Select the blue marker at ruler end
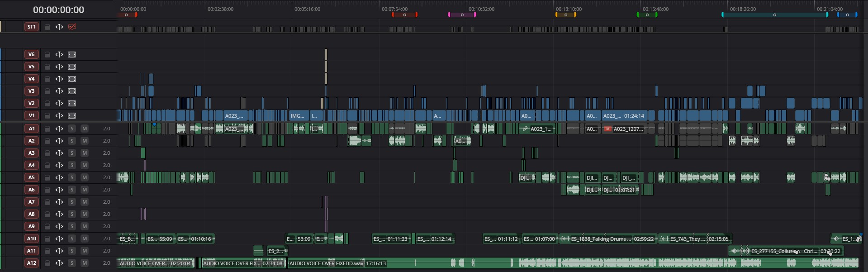868x272 pixels. click(x=847, y=15)
